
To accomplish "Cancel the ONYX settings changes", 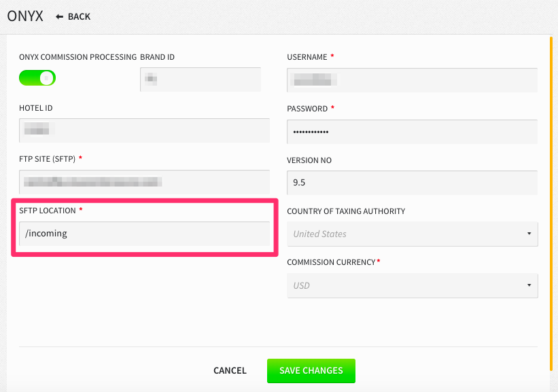I will click(230, 371).
